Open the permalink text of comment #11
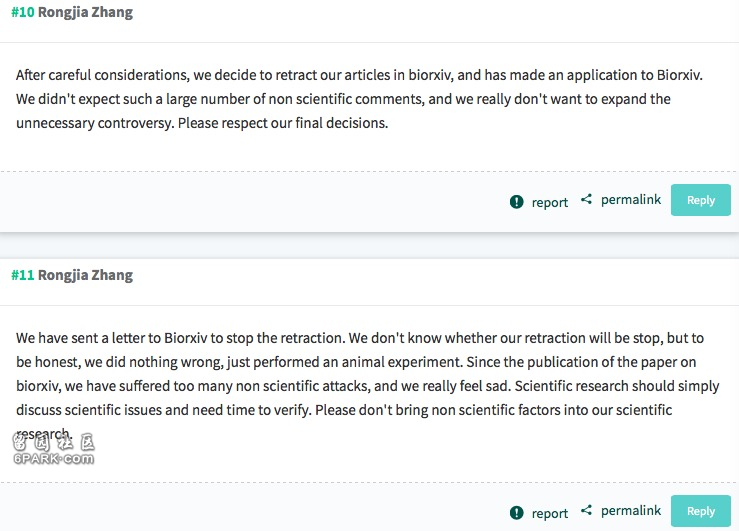739x531 pixels. (x=631, y=511)
